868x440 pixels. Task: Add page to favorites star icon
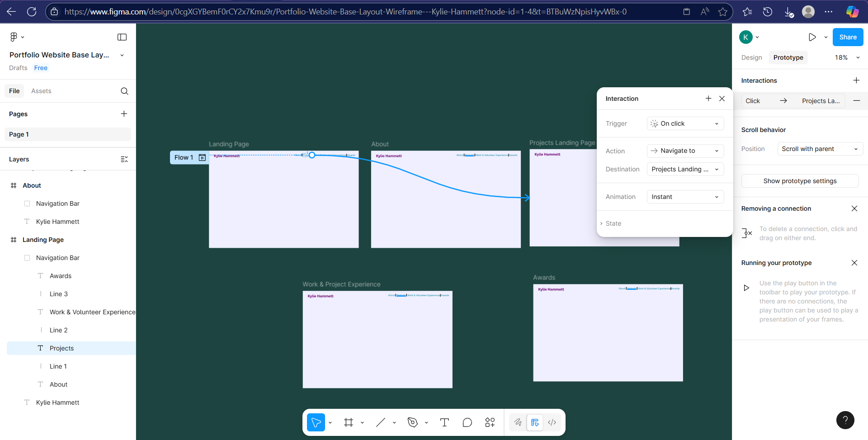point(722,12)
